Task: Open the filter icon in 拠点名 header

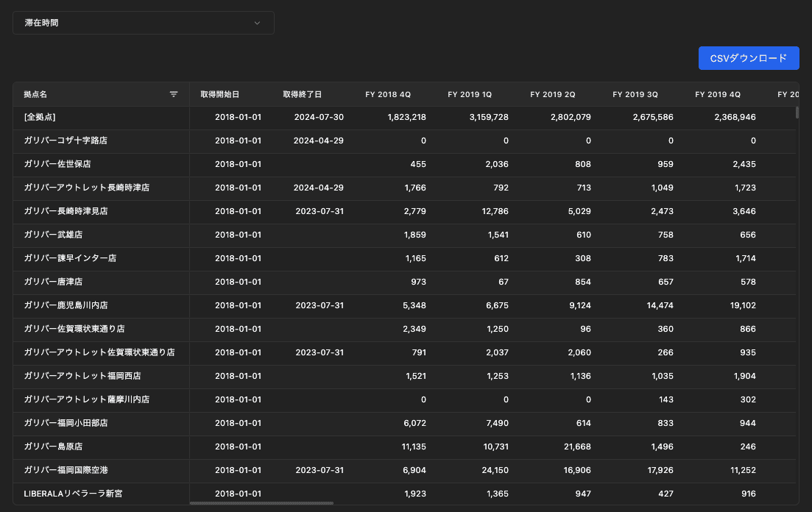Action: pyautogui.click(x=174, y=94)
